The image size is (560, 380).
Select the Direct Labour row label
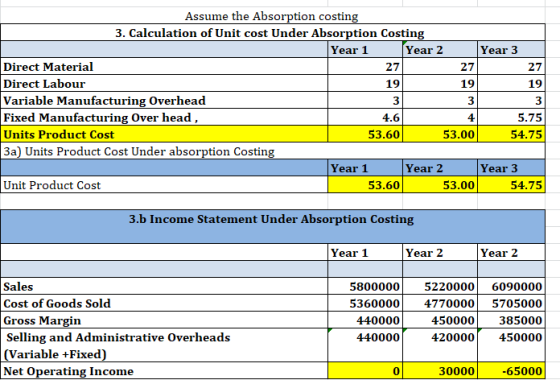(44, 84)
